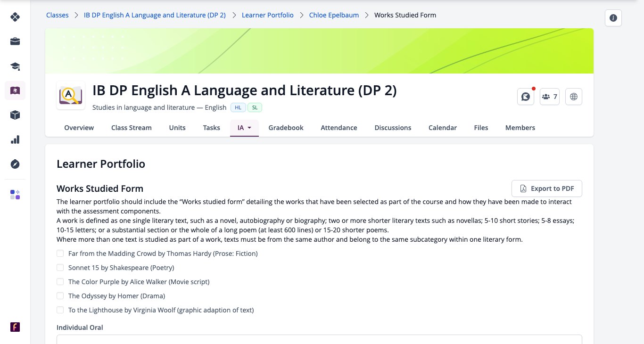Image resolution: width=644 pixels, height=344 pixels.
Task: Export the form to PDF
Action: click(x=547, y=188)
